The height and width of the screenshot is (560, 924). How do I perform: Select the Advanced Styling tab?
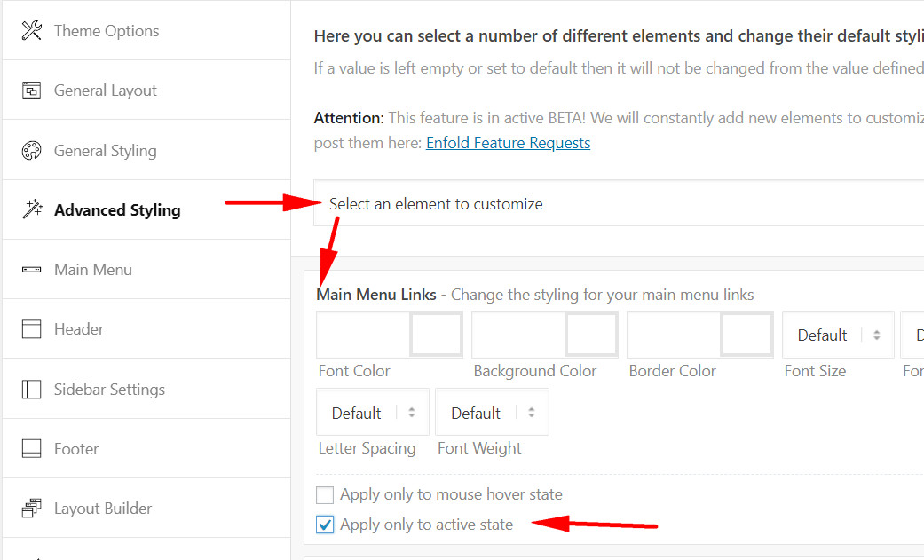pos(146,209)
